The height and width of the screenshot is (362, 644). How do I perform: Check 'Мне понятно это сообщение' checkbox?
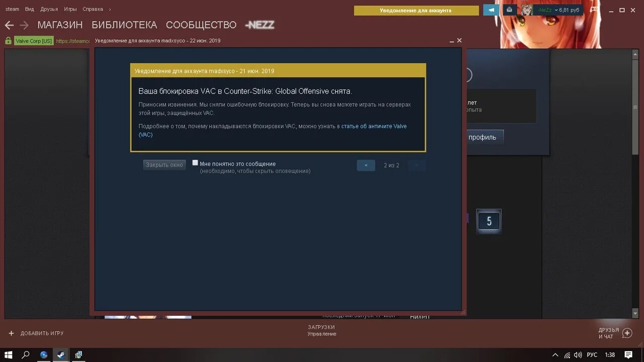click(x=195, y=163)
